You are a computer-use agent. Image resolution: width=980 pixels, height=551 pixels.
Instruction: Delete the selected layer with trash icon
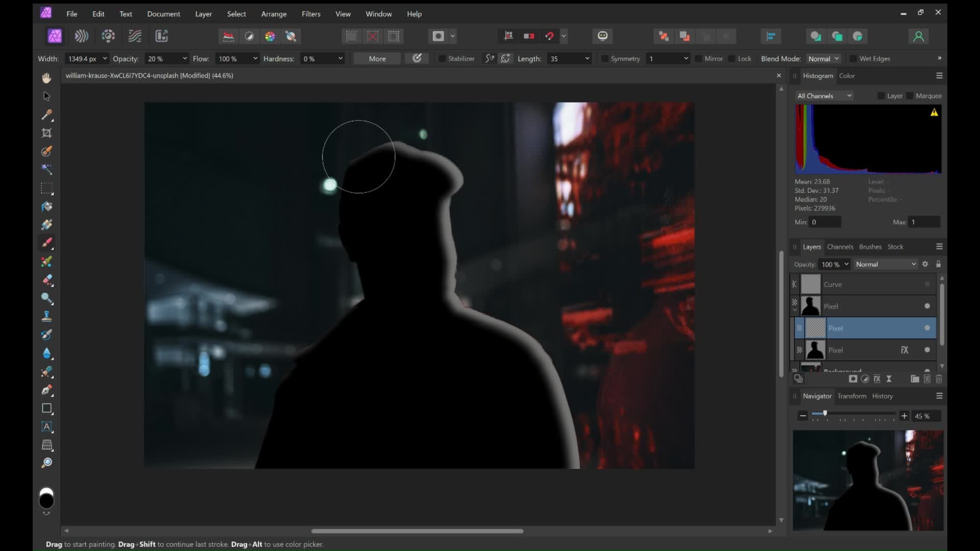point(940,379)
